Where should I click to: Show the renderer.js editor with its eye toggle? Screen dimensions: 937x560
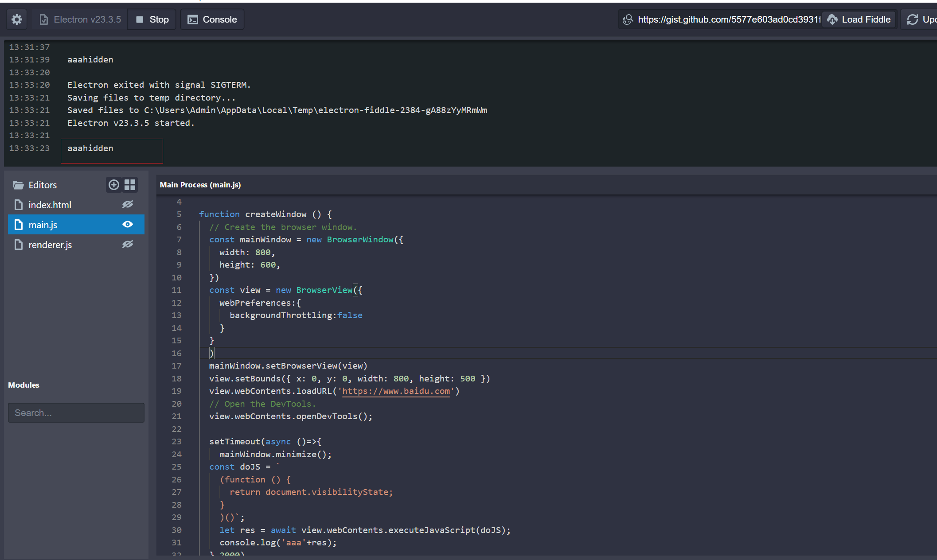[x=128, y=244]
